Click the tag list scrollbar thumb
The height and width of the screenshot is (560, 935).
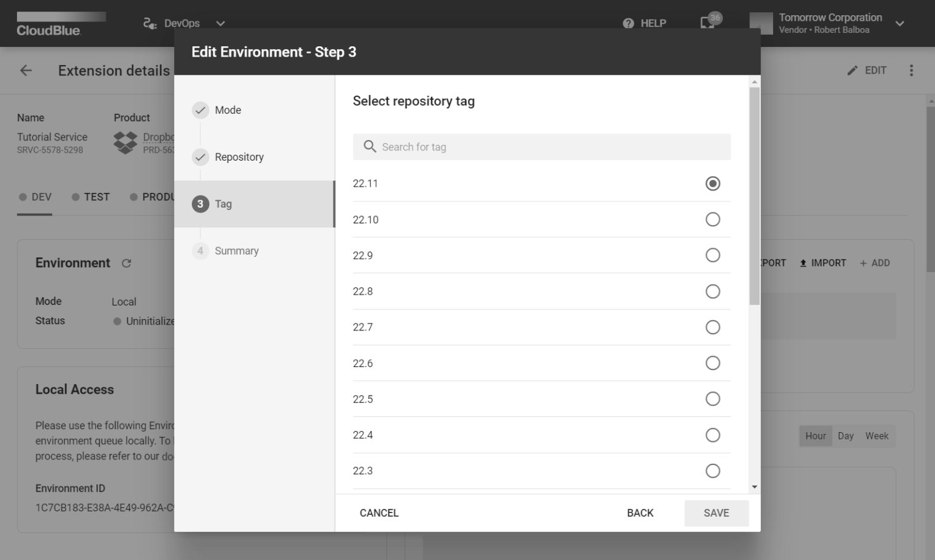(755, 196)
